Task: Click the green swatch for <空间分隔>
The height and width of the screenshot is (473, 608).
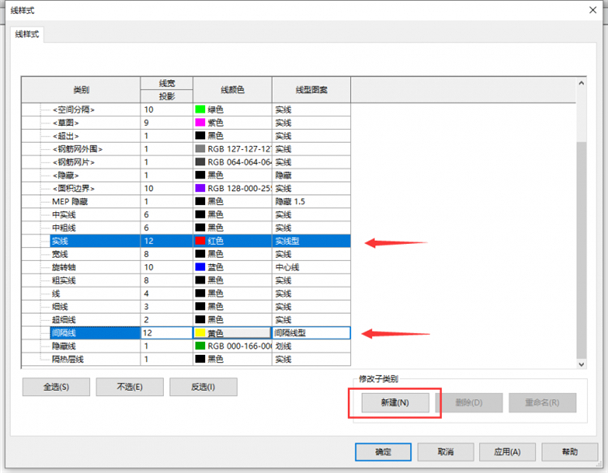Action: pyautogui.click(x=200, y=109)
